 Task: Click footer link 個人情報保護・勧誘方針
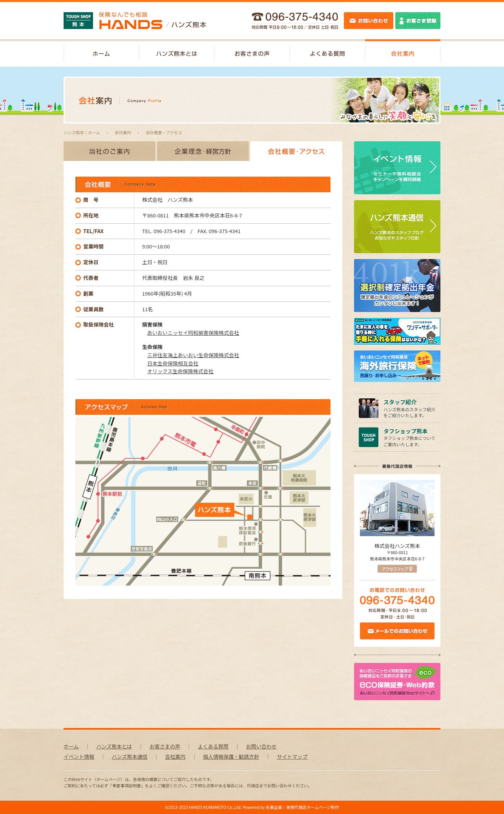click(231, 757)
